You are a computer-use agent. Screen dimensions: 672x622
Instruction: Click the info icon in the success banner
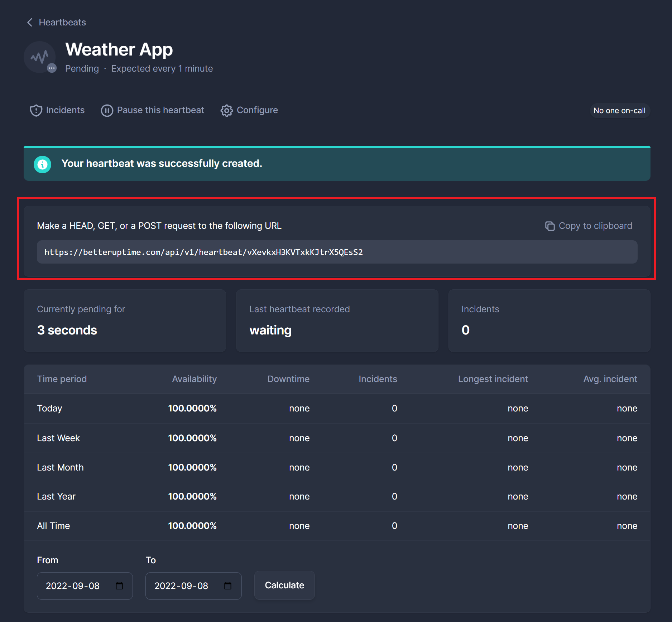[x=43, y=164]
